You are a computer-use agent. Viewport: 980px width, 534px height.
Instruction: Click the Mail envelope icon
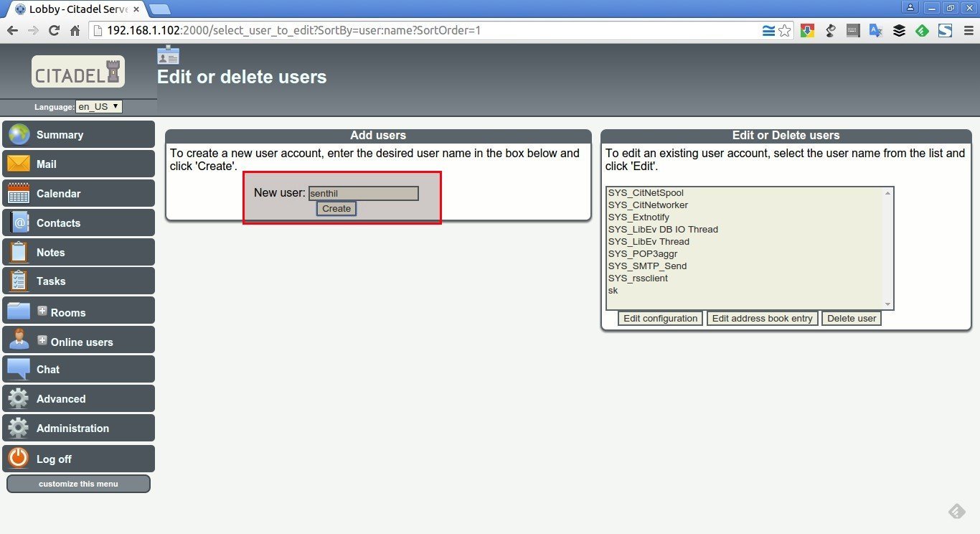[19, 164]
